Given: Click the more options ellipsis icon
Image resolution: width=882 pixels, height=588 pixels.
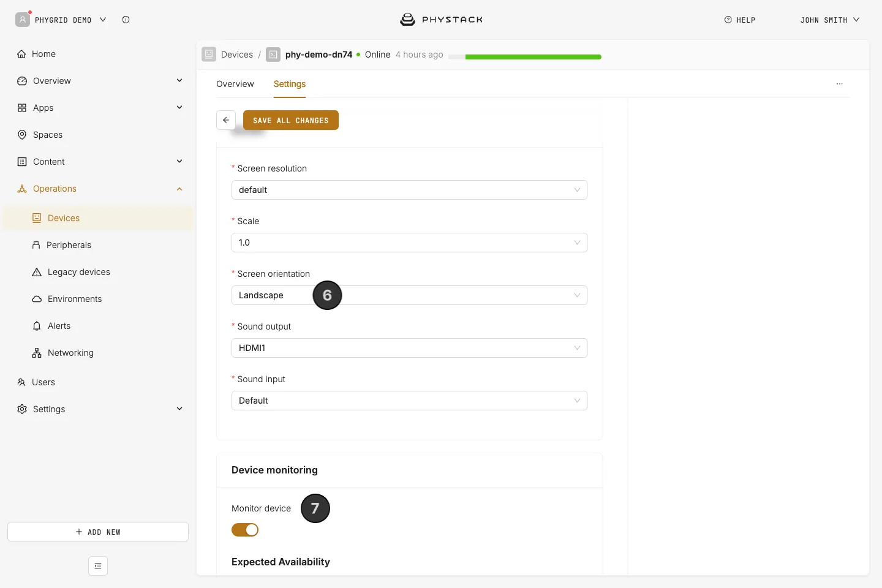Looking at the screenshot, I should (840, 84).
